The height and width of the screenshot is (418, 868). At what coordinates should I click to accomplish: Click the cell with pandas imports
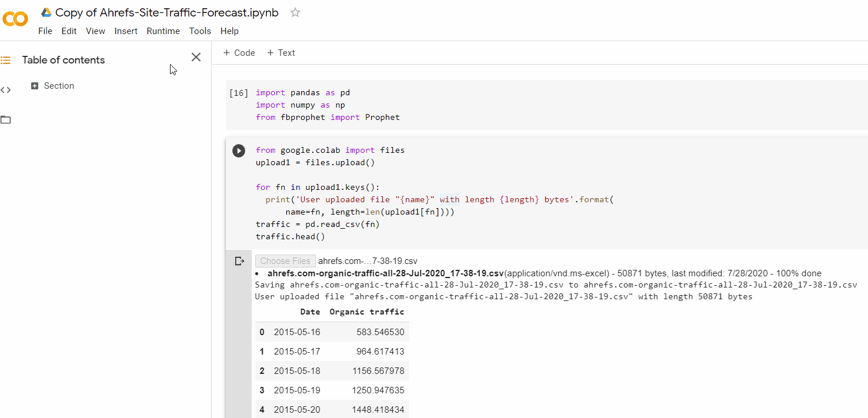coord(470,105)
